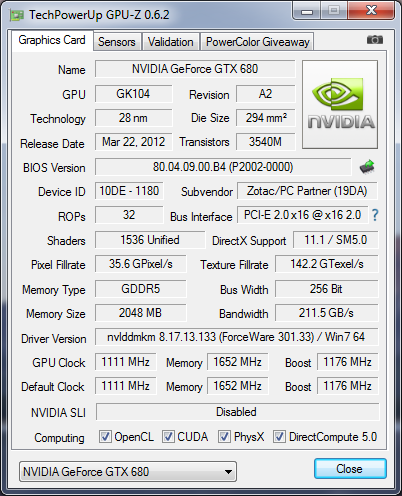The image size is (402, 496).
Task: Minimize the GPU-Z window
Action: coord(307,12)
